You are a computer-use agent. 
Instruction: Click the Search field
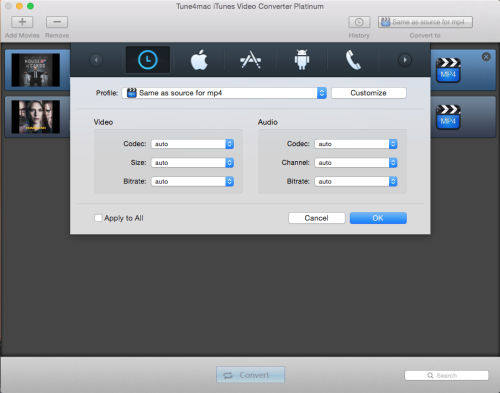[446, 375]
